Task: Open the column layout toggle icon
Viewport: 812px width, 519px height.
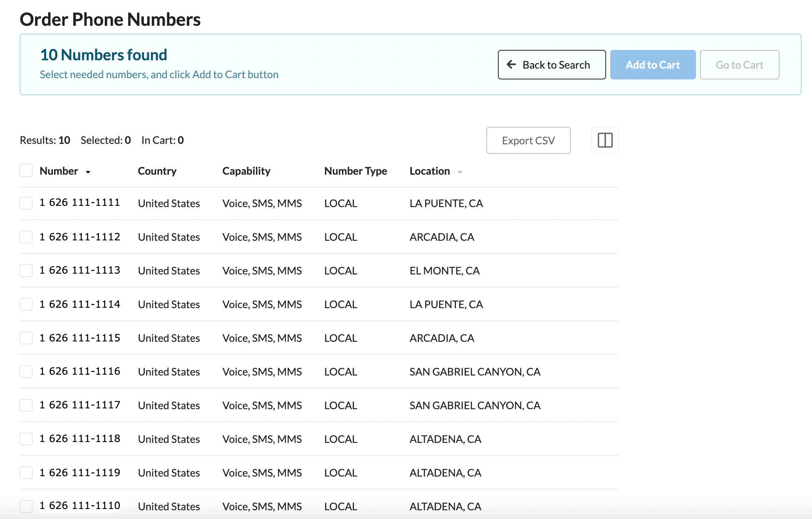Action: click(605, 140)
